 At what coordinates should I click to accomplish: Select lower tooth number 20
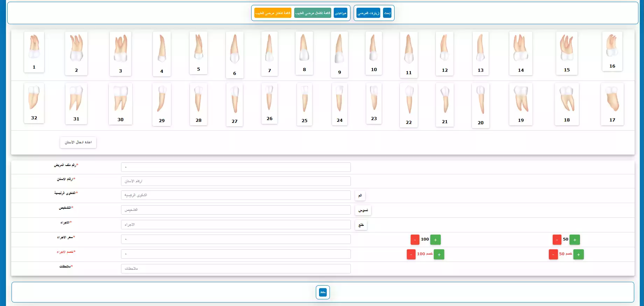pos(481,105)
